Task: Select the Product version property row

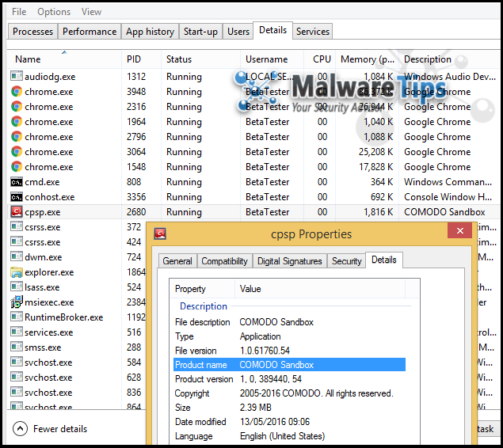Action: click(289, 379)
